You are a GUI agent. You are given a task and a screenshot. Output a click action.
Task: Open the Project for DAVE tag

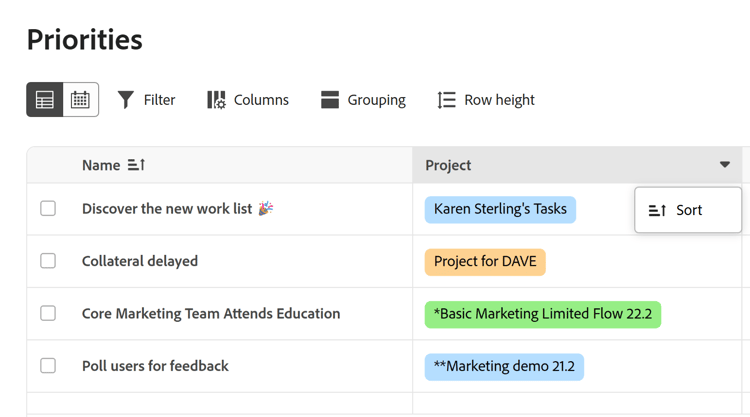(485, 261)
